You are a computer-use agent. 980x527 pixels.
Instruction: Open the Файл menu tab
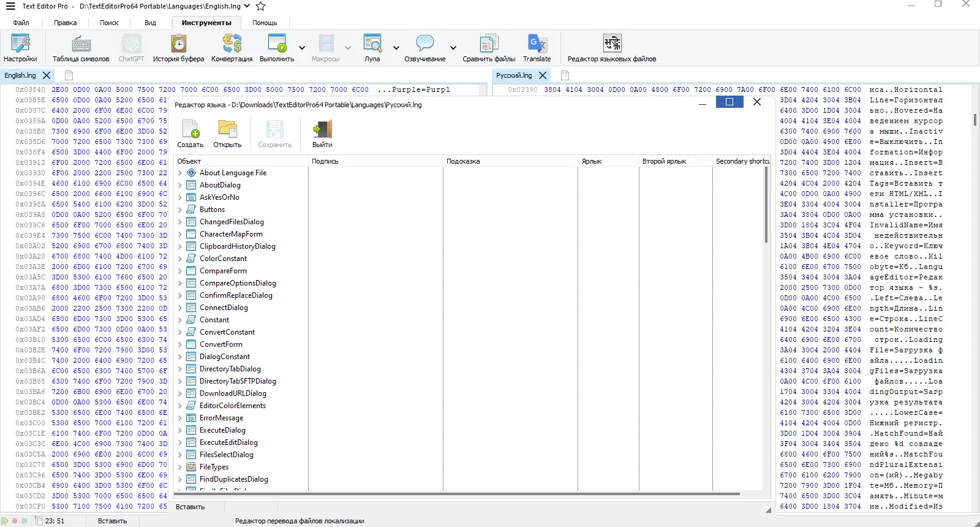[21, 23]
